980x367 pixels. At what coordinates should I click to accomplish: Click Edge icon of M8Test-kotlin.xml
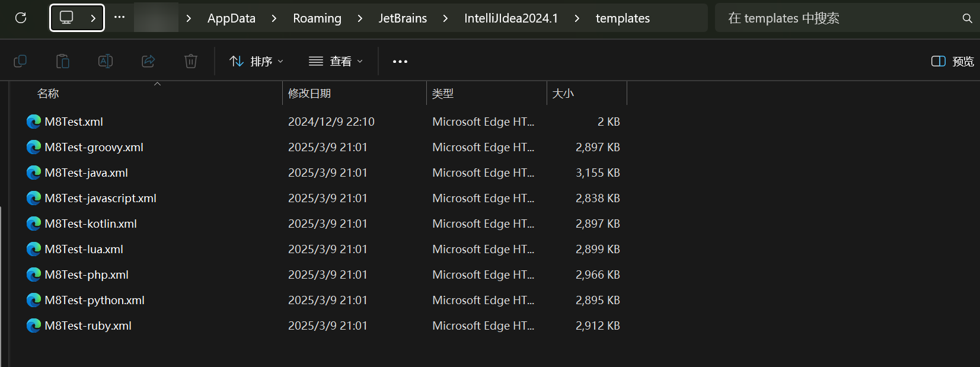pyautogui.click(x=34, y=224)
